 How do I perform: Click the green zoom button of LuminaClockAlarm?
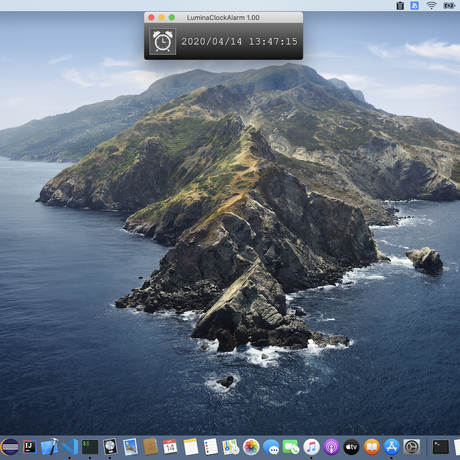(172, 17)
